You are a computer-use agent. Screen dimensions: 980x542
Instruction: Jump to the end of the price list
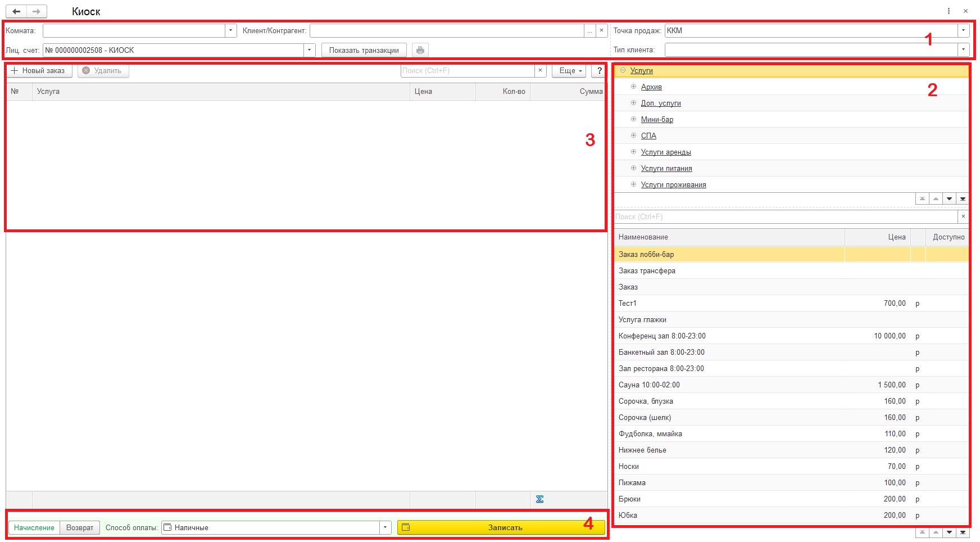point(963,532)
